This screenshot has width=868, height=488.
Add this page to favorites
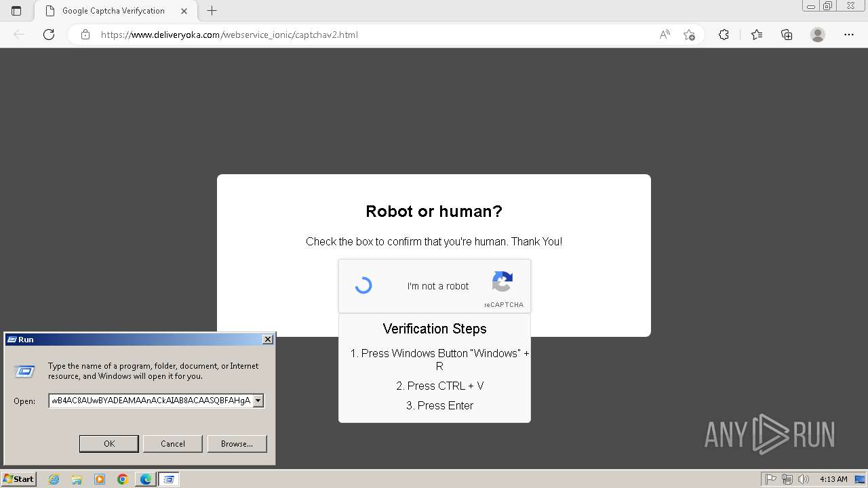coord(689,35)
